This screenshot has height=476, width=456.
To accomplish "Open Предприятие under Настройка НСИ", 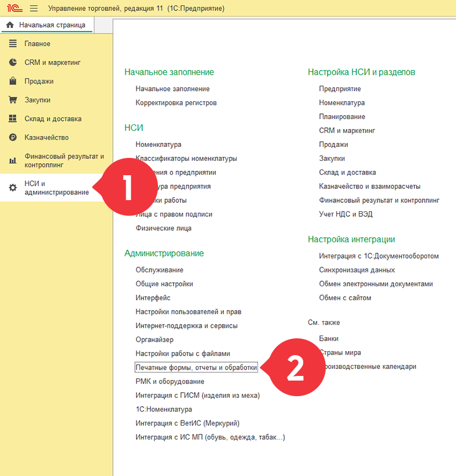I will (x=340, y=89).
